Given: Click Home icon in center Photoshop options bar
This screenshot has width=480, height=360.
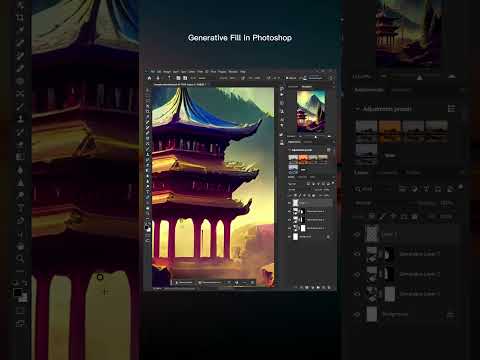Looking at the screenshot, I should coord(149,78).
